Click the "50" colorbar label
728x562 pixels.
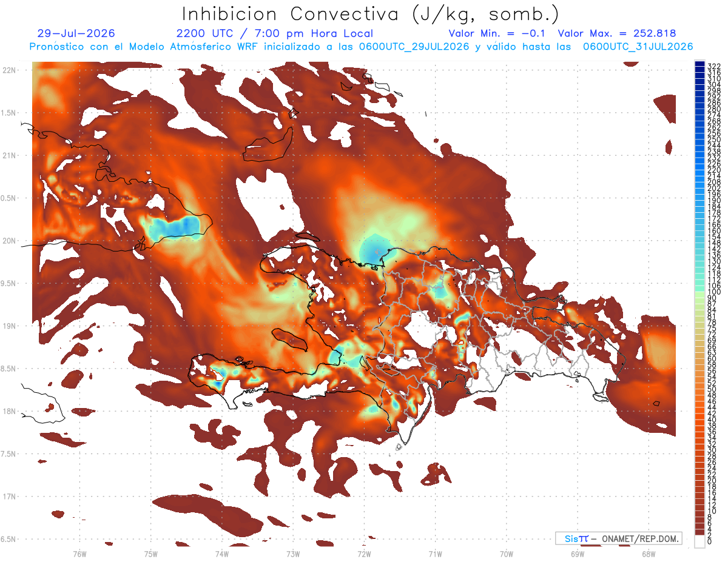coord(712,390)
